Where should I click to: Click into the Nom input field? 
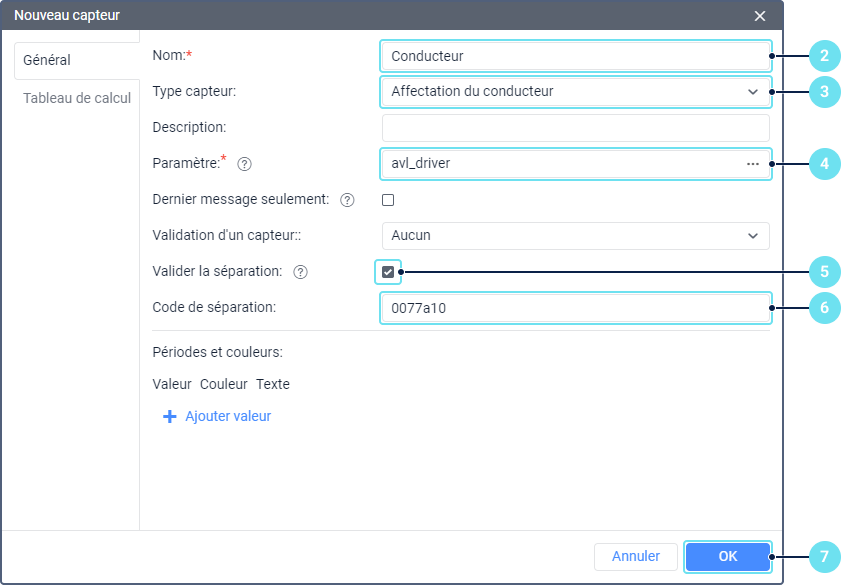click(575, 56)
